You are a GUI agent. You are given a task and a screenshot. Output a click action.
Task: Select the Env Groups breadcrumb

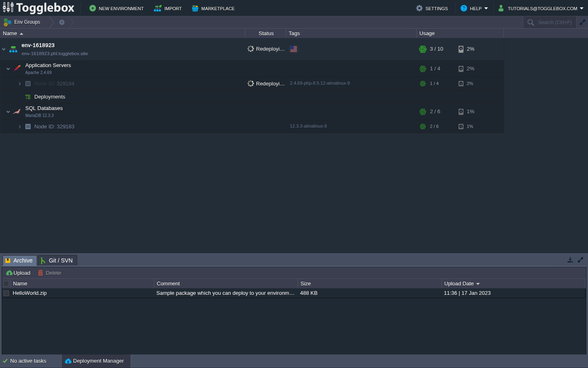(22, 22)
